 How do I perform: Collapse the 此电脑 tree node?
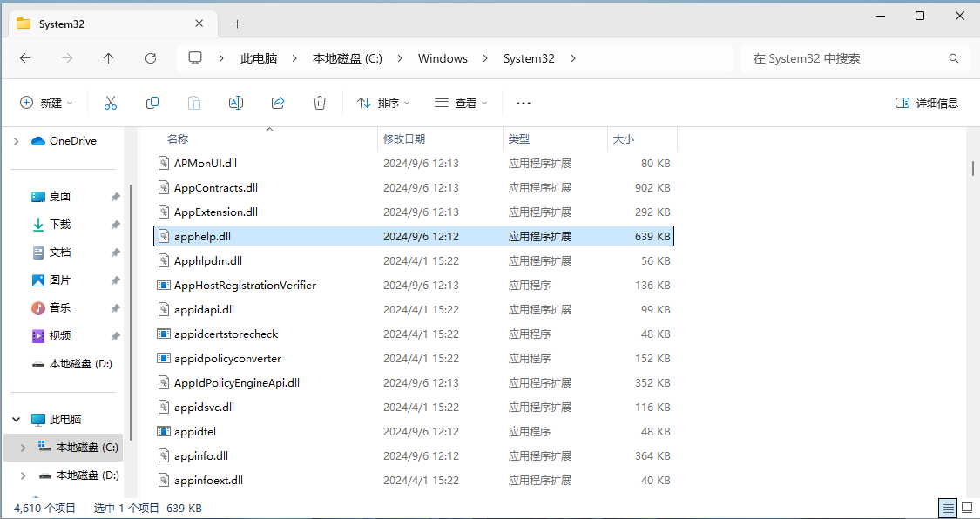[17, 419]
